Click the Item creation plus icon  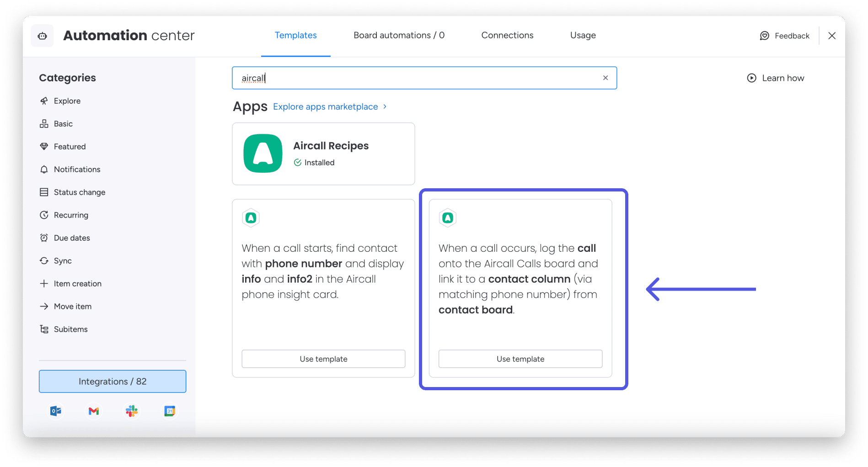pyautogui.click(x=44, y=284)
